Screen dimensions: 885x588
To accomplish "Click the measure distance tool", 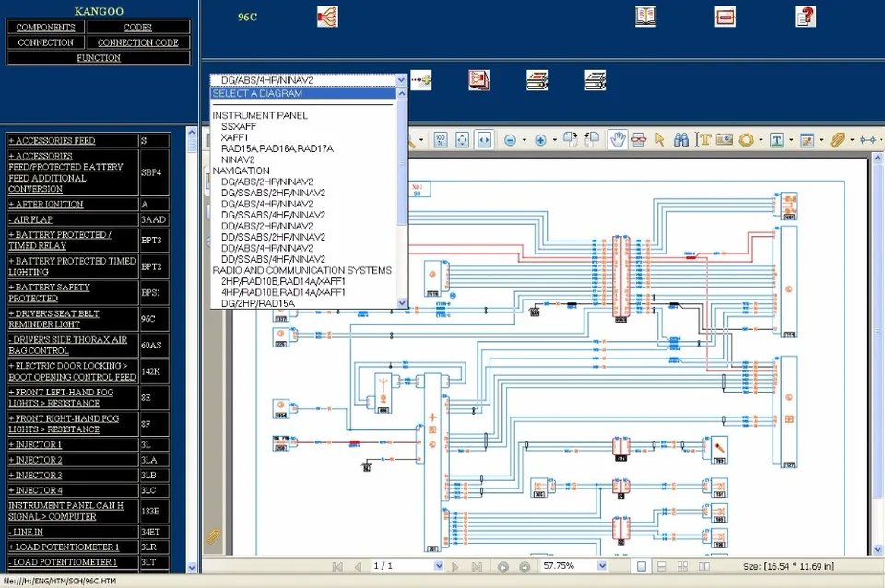I will [x=868, y=140].
